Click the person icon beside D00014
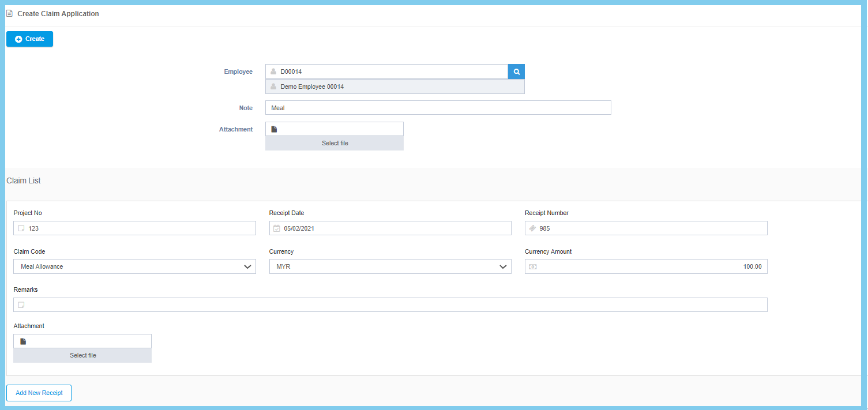The width and height of the screenshot is (868, 410). [x=273, y=72]
